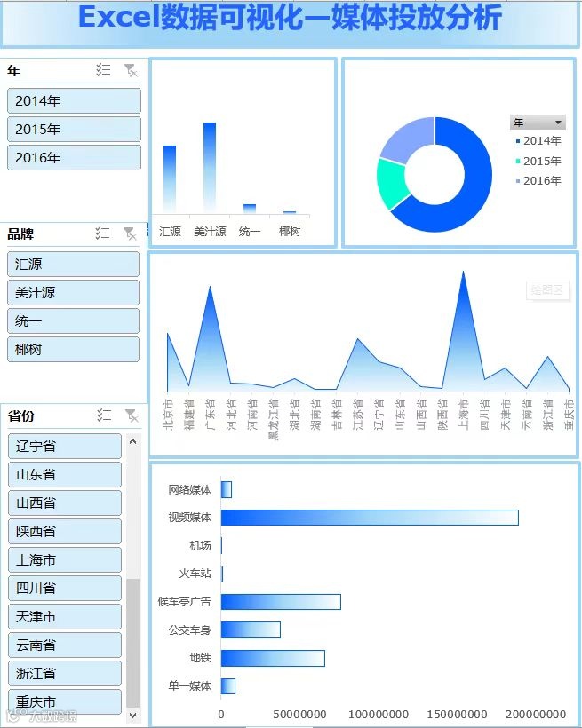This screenshot has width=582, height=728.
Task: Select the 汇源 column in bar chart
Action: [x=170, y=179]
